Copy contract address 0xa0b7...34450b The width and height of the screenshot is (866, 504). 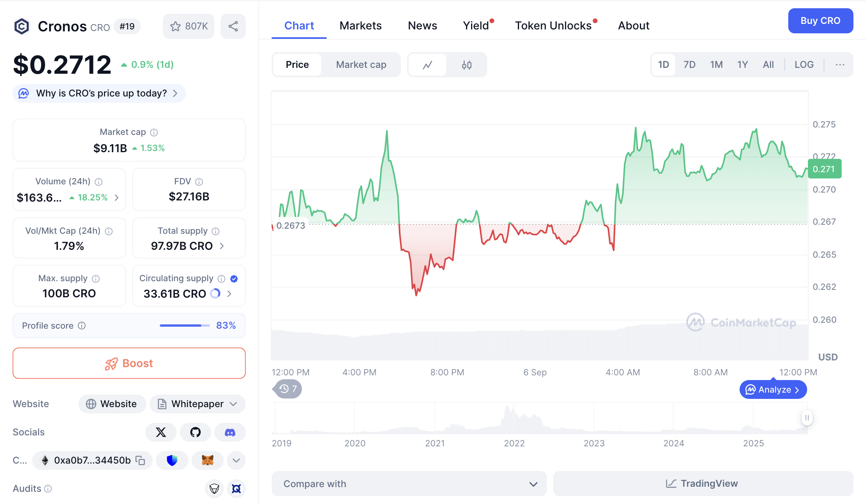tap(140, 460)
